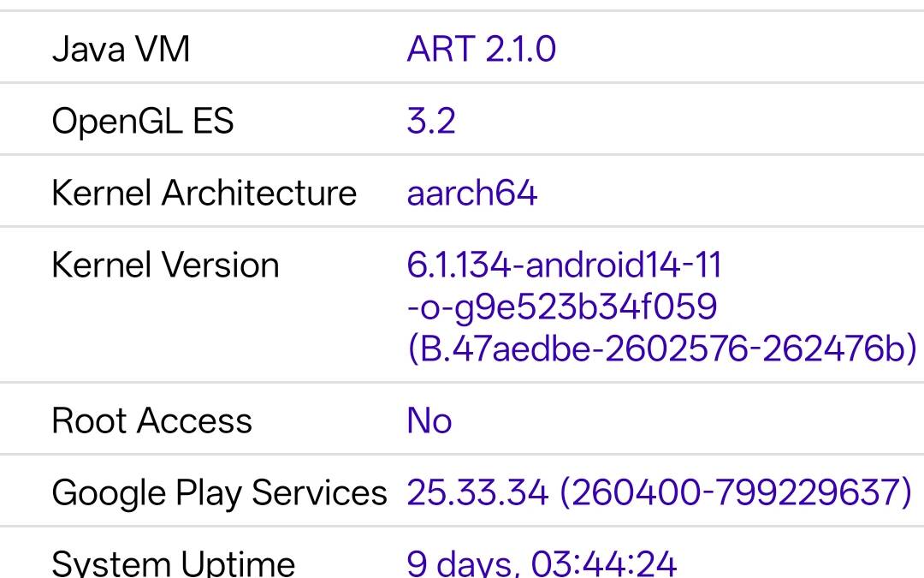Tap the Google Play Services label
Image resolution: width=924 pixels, height=578 pixels.
pos(219,493)
